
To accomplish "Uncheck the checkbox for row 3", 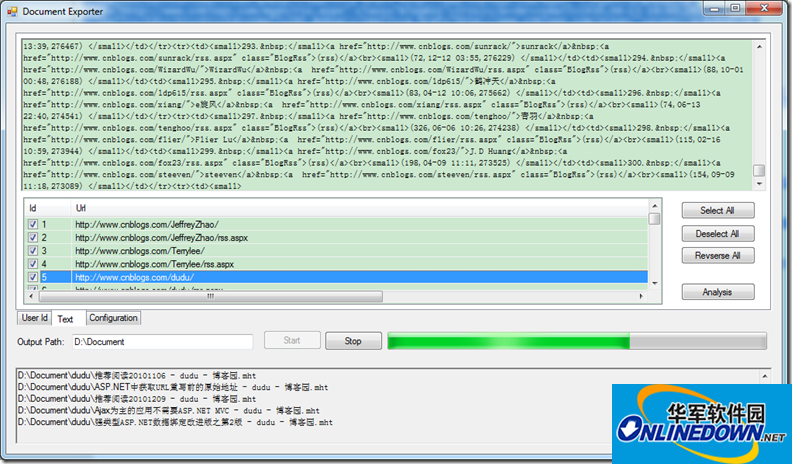I will click(33, 250).
